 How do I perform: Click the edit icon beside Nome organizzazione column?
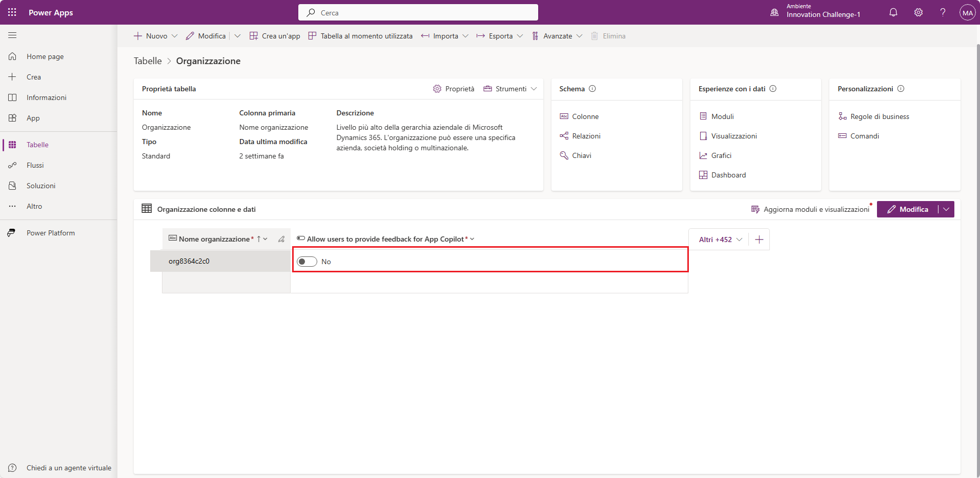[x=281, y=239]
